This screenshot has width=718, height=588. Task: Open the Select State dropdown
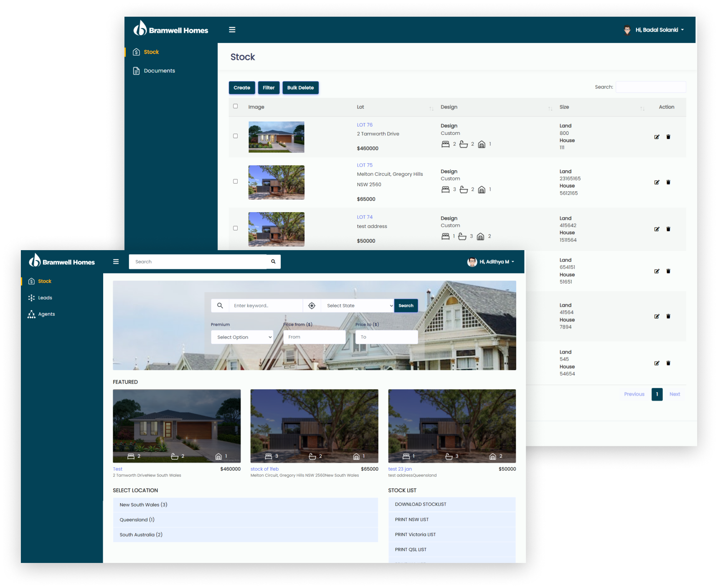point(357,305)
